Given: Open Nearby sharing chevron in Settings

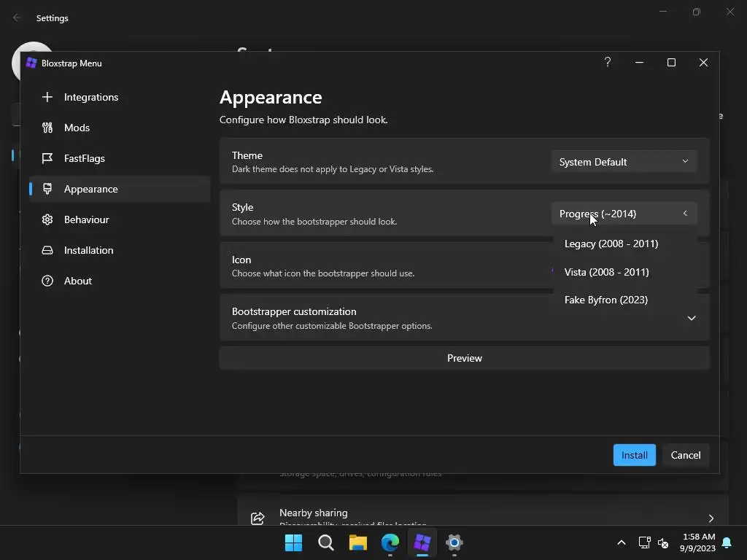Looking at the screenshot, I should point(711,518).
